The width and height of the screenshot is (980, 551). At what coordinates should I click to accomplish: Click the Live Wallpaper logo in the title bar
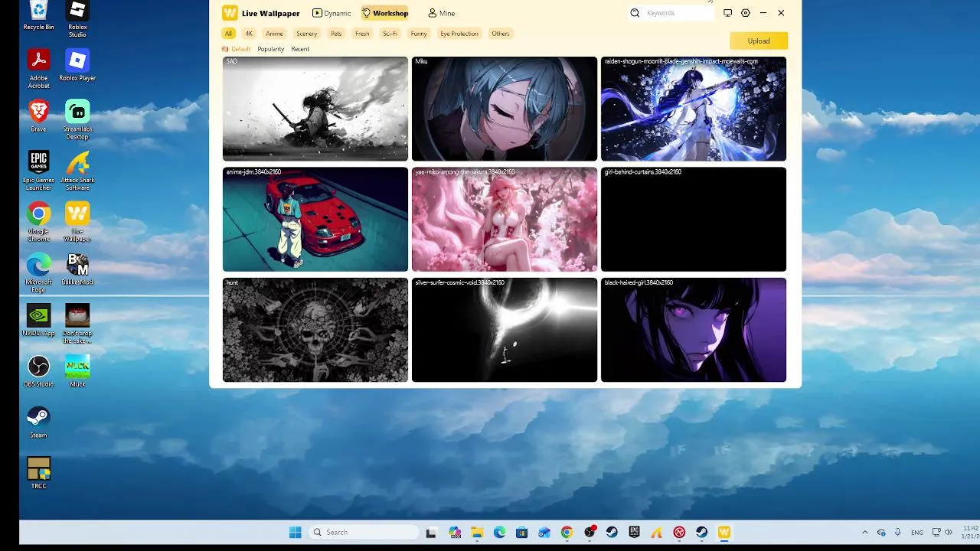point(230,13)
